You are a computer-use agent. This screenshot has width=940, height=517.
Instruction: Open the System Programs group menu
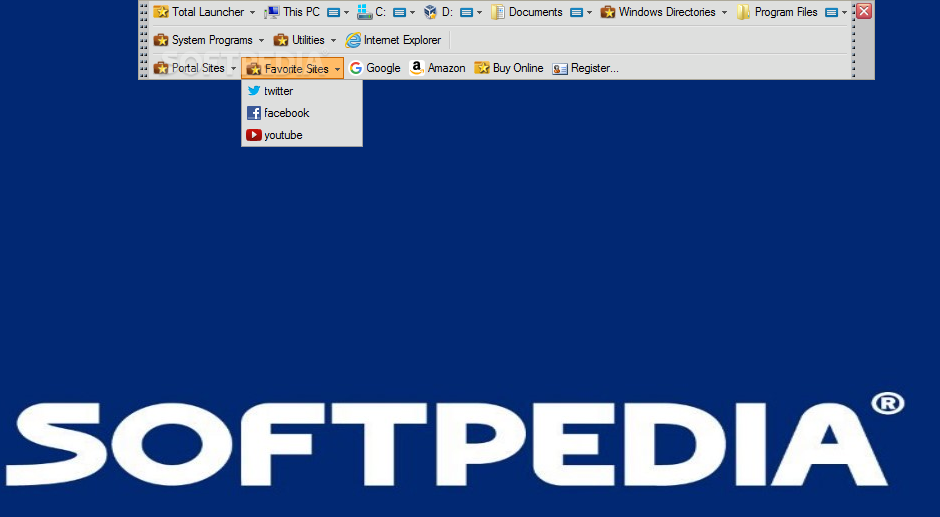209,40
